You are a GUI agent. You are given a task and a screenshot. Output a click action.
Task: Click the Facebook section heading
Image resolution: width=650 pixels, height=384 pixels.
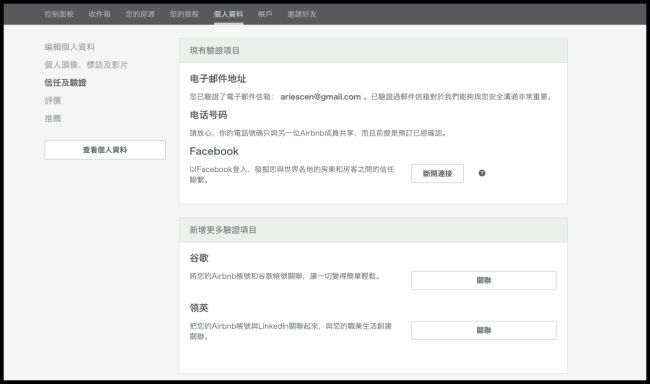click(x=214, y=151)
